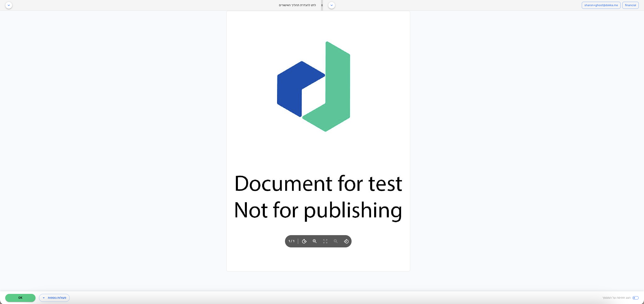Click the 1/1 page indicator
The height and width of the screenshot is (304, 644).
tap(291, 241)
